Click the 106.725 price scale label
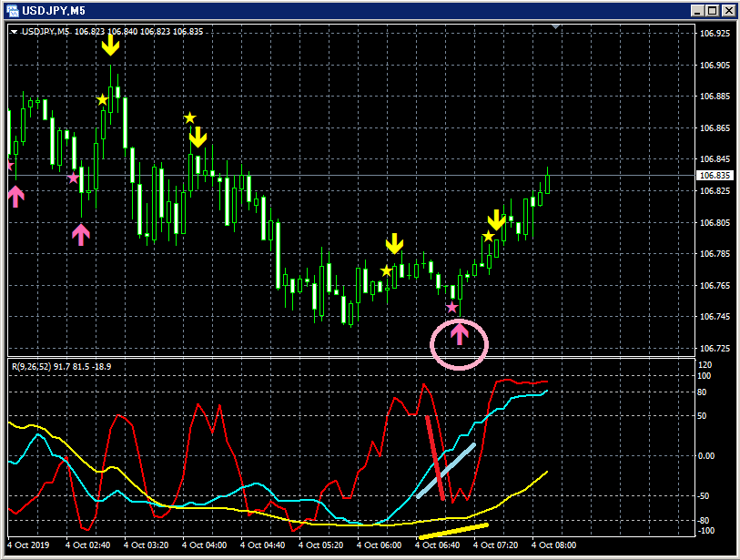Screen dimensions: 740x560 [x=715, y=349]
